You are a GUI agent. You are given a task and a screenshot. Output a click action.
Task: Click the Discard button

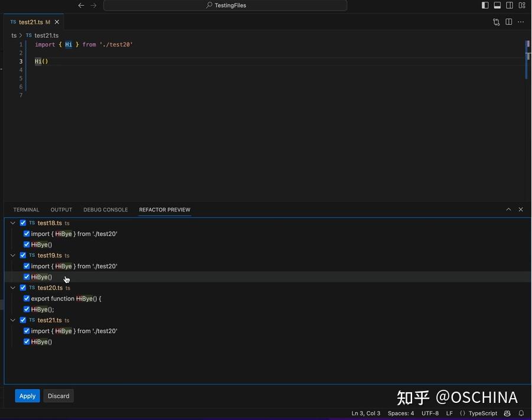tap(58, 396)
